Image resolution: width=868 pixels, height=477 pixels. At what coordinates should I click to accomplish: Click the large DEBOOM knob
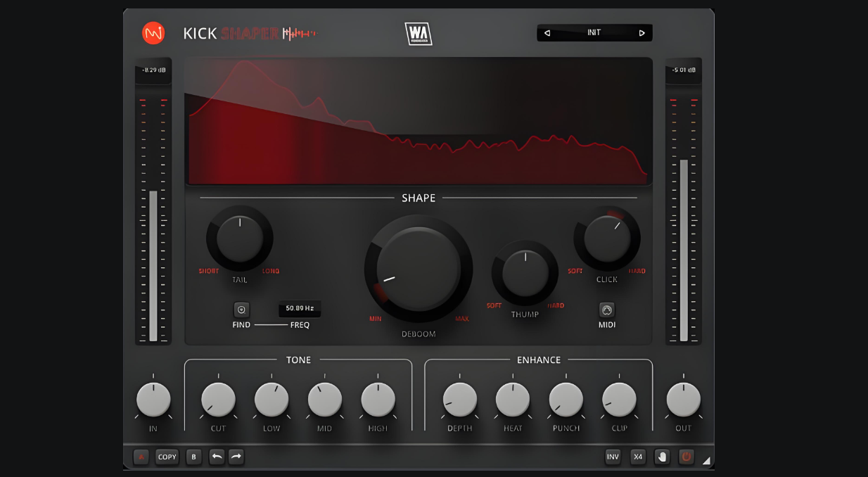419,269
